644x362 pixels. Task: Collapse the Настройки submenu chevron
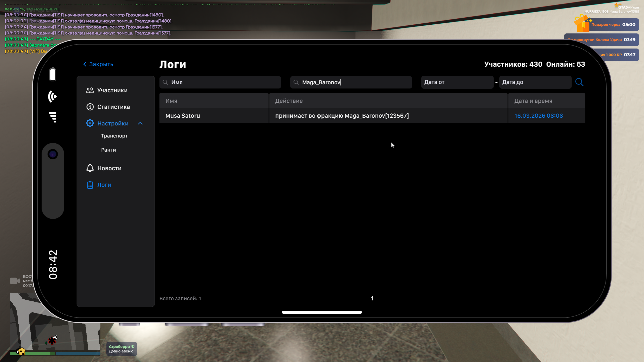140,123
